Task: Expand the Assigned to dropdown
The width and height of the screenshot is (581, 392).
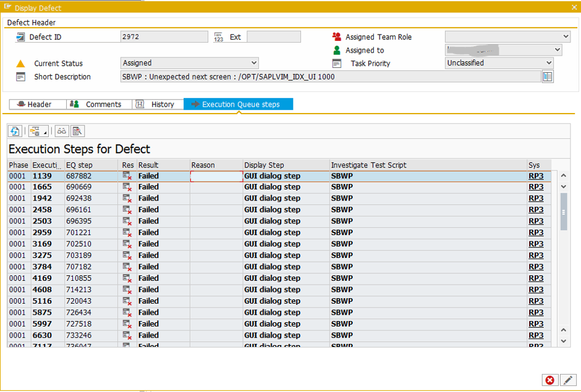Action: (557, 50)
